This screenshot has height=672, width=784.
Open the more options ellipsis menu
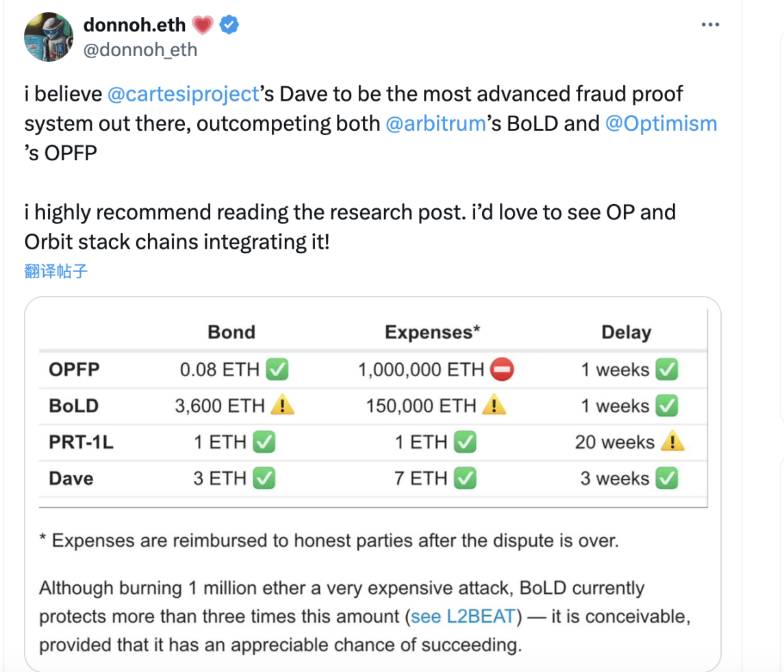[x=710, y=24]
